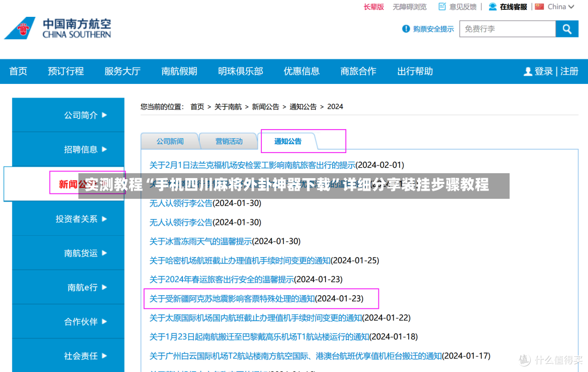The height and width of the screenshot is (372, 588).
Task: Select 新闻公告 in the sidebar
Action: click(64, 184)
